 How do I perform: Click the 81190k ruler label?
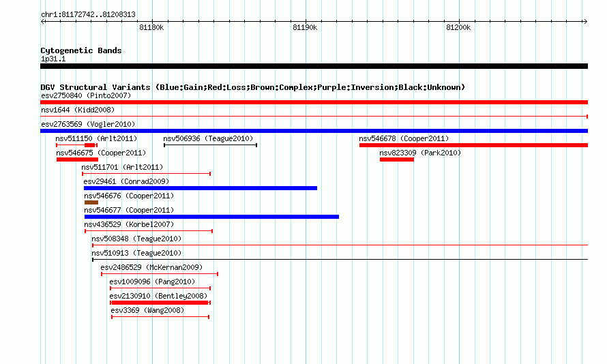(305, 27)
